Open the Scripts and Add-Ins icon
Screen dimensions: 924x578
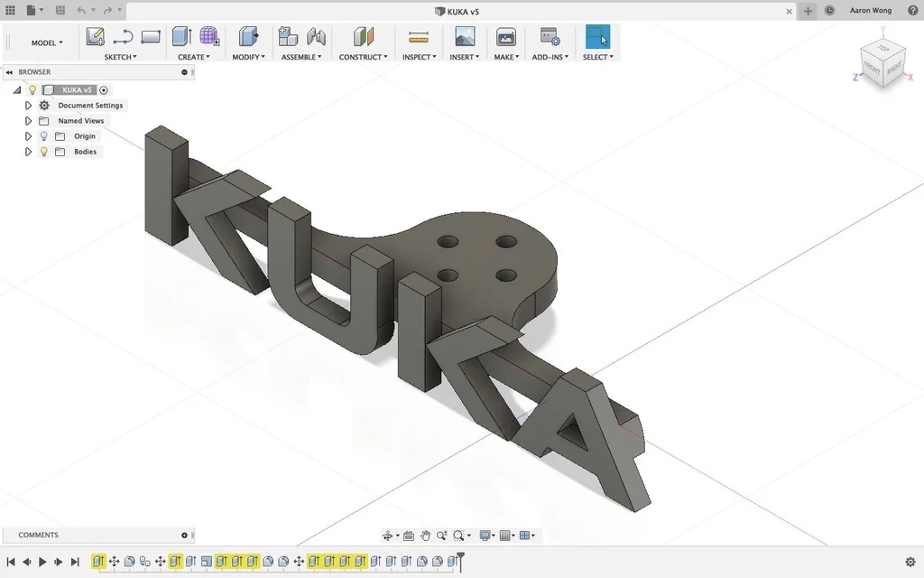click(550, 36)
